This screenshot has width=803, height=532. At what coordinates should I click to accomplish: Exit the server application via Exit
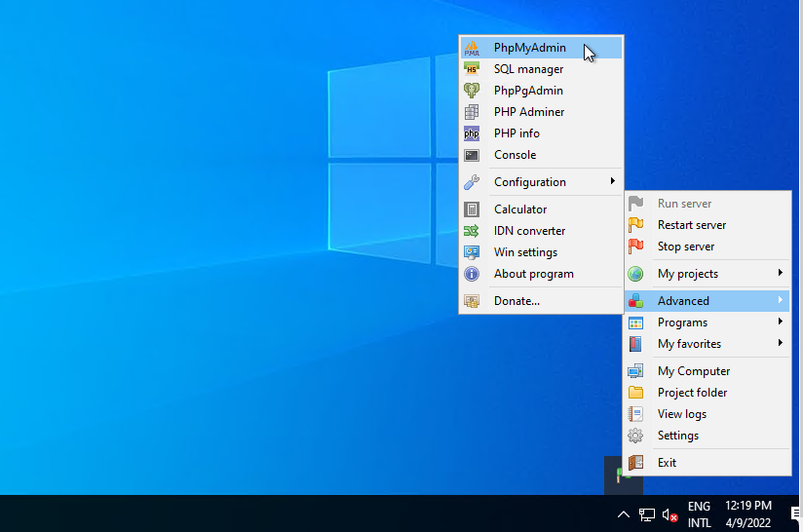click(667, 463)
